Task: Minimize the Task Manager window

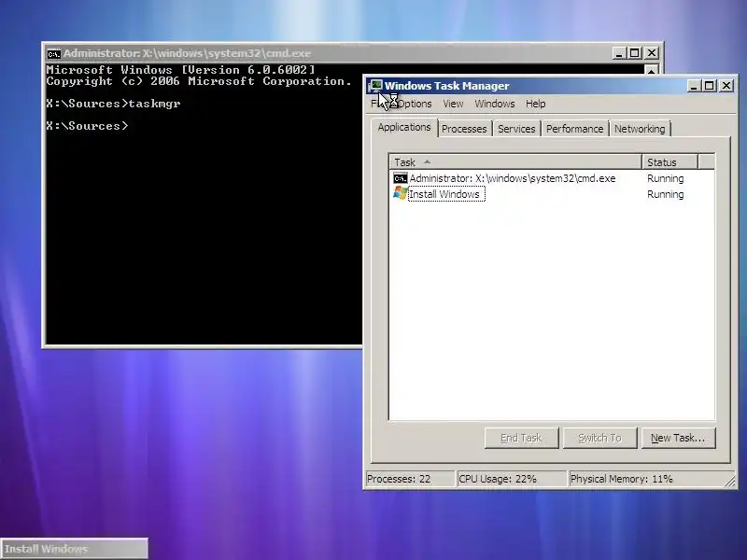Action: coord(694,86)
